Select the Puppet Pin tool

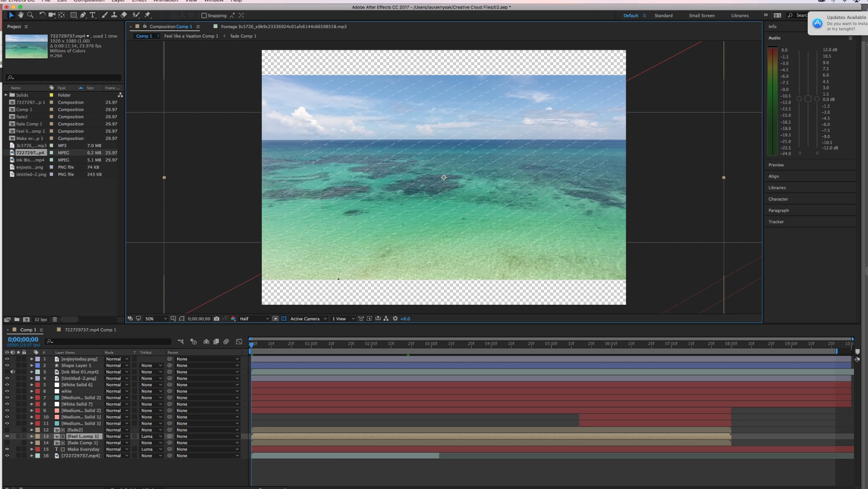pos(147,15)
